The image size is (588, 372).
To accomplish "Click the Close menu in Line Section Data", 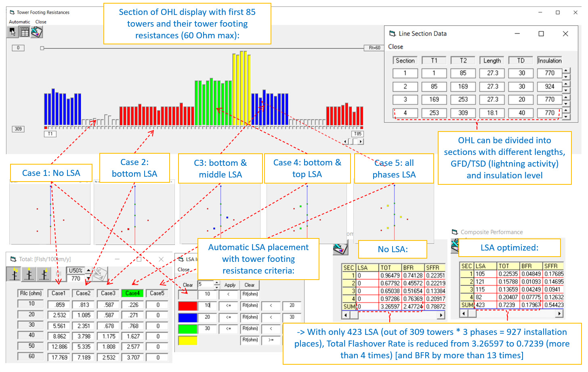I will [396, 47].
